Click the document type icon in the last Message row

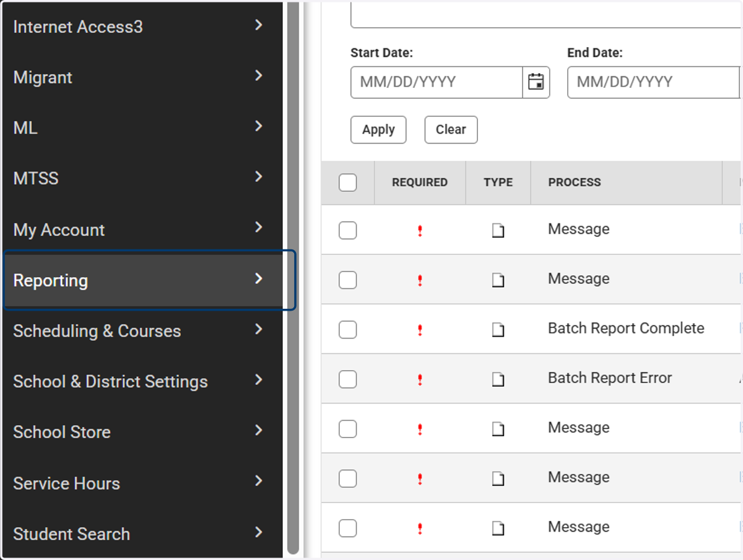[x=498, y=528]
